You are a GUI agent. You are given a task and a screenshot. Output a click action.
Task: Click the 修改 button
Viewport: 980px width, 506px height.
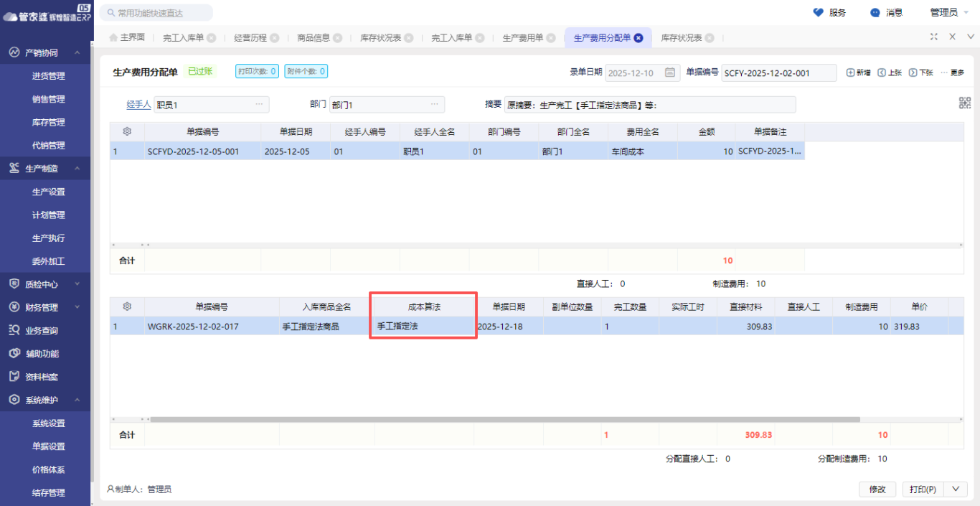877,489
